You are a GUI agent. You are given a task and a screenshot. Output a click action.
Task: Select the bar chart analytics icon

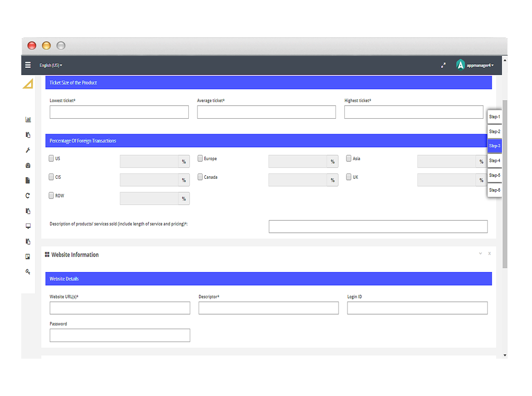(27, 119)
